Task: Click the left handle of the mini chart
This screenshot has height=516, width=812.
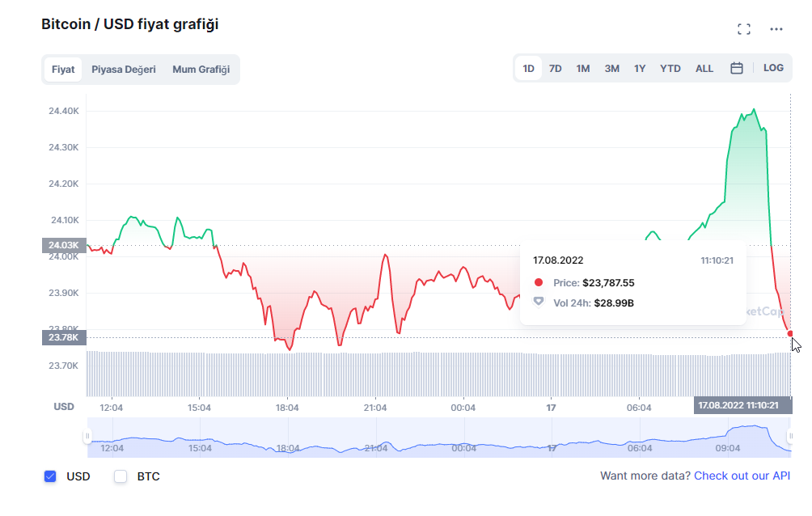Action: 87,438
